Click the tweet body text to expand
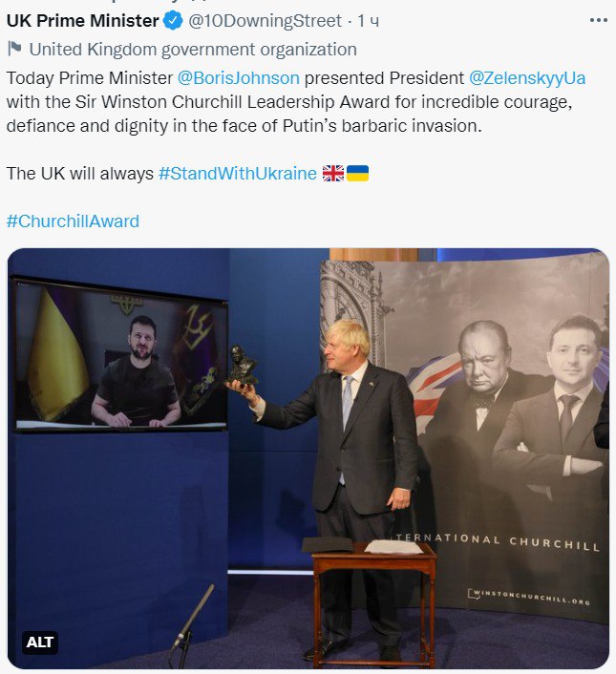The width and height of the screenshot is (616, 674). [296, 102]
